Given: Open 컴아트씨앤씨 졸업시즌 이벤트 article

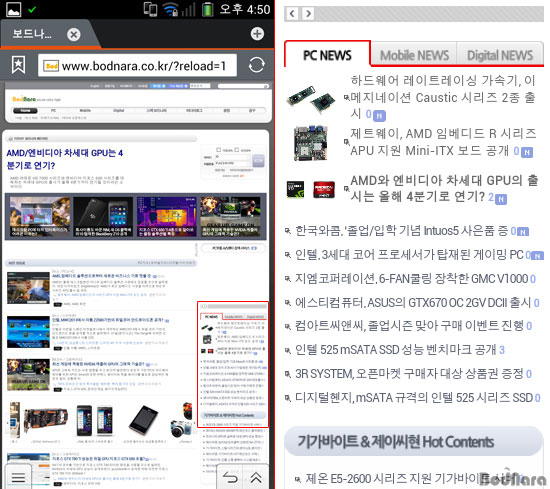Looking at the screenshot, I should point(409,326).
